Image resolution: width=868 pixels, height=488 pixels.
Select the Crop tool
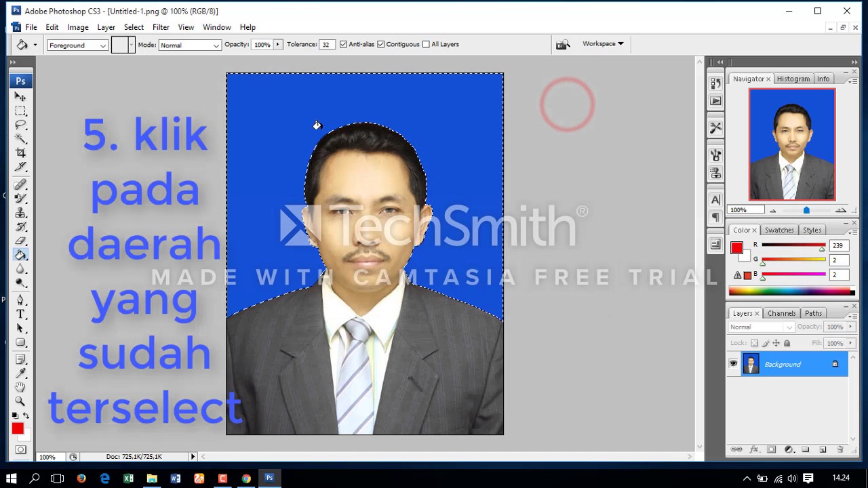click(x=20, y=153)
